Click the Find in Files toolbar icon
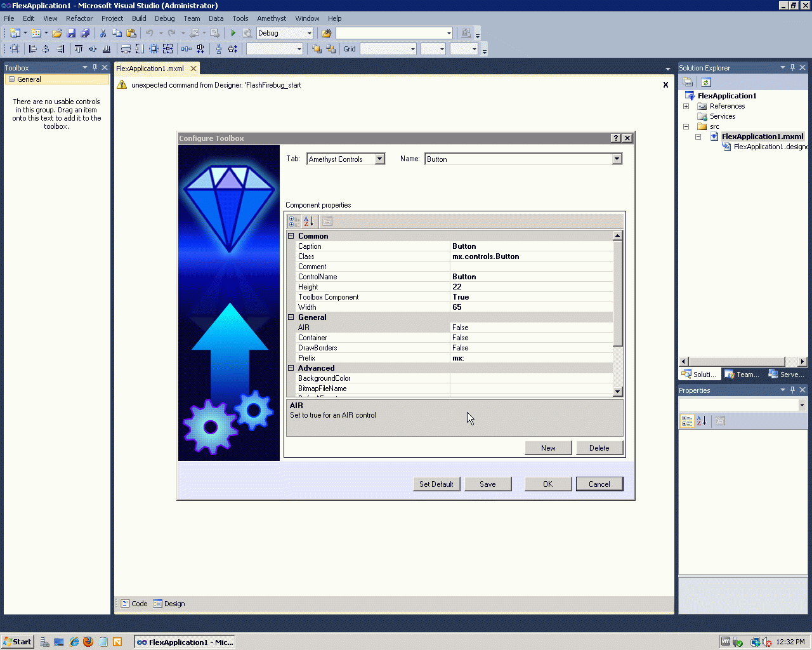Viewport: 812px width, 650px height. (327, 33)
